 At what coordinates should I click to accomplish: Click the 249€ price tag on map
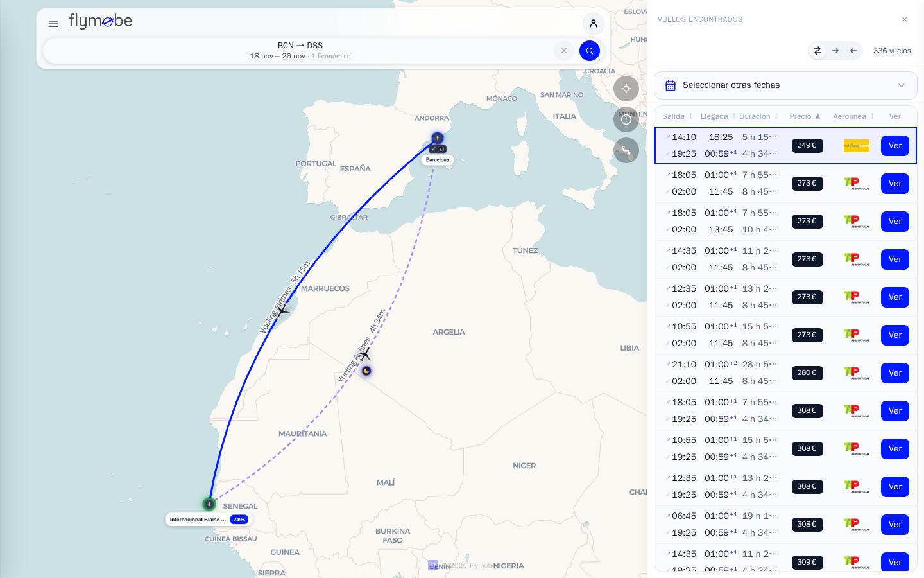[239, 520]
